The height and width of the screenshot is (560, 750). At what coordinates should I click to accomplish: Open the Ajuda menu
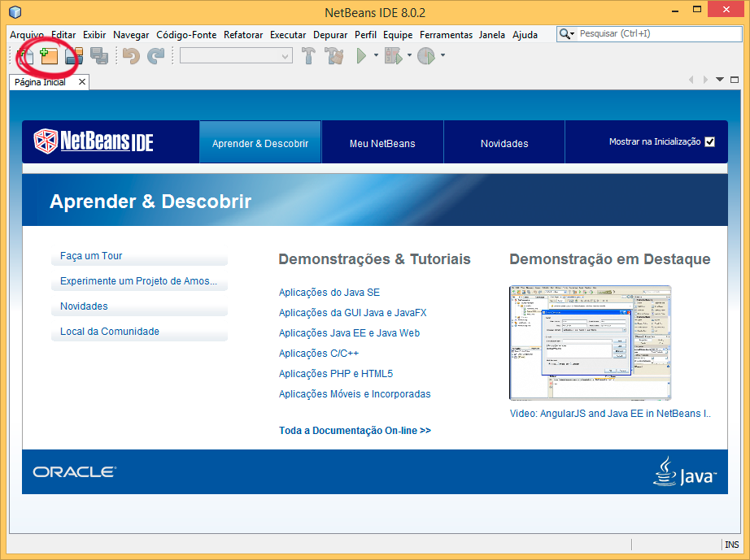(525, 35)
